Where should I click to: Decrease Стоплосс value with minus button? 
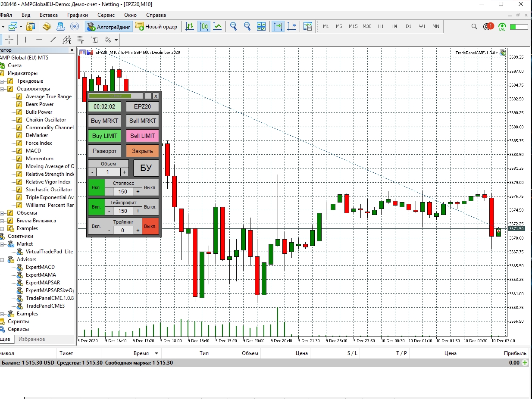point(109,191)
